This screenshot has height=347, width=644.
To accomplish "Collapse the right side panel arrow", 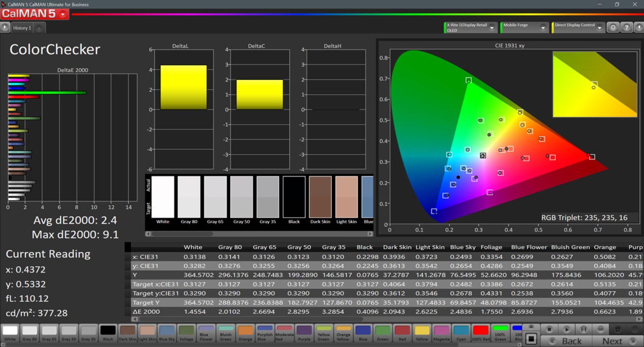I will (x=639, y=27).
